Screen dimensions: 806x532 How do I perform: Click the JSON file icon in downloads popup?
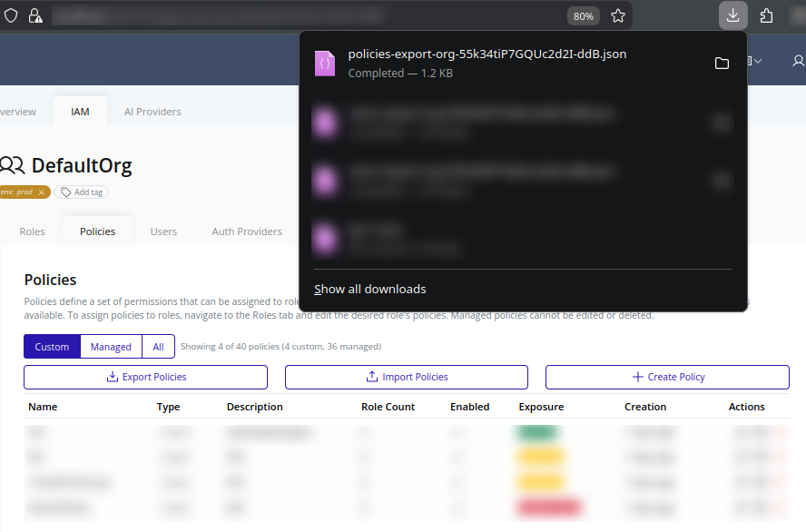tap(324, 63)
